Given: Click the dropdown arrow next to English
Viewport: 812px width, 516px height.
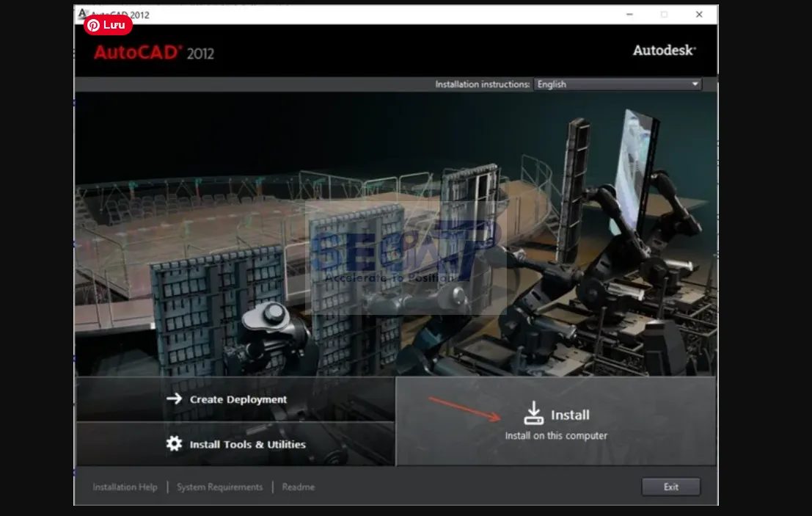Looking at the screenshot, I should (x=694, y=84).
